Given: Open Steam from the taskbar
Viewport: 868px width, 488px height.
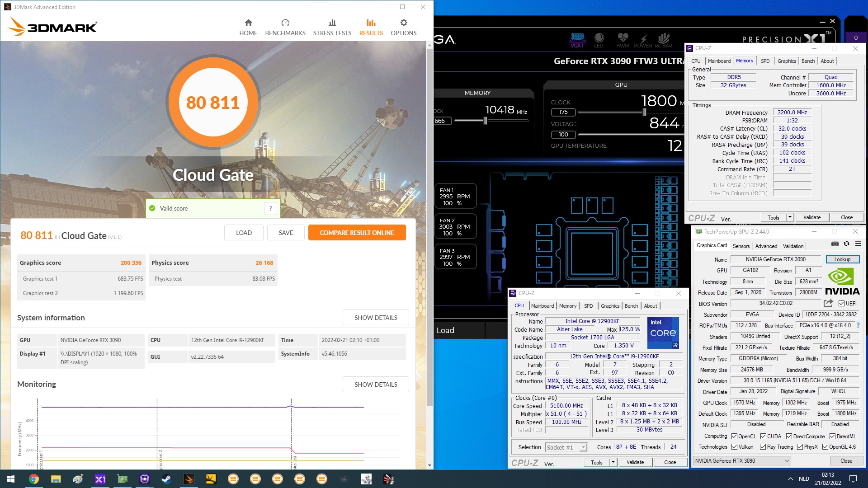Looking at the screenshot, I should pyautogui.click(x=166, y=479).
